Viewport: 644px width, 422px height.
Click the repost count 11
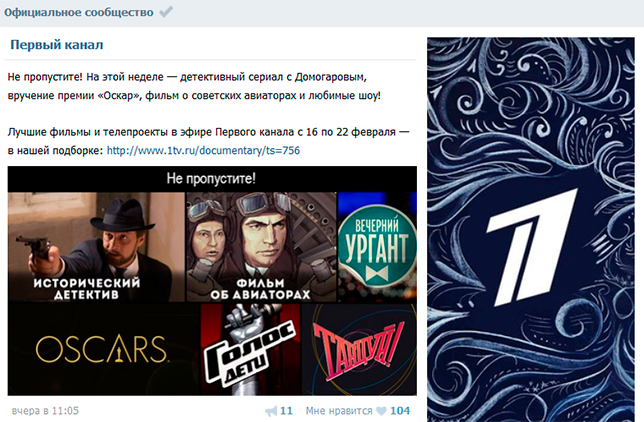(286, 410)
